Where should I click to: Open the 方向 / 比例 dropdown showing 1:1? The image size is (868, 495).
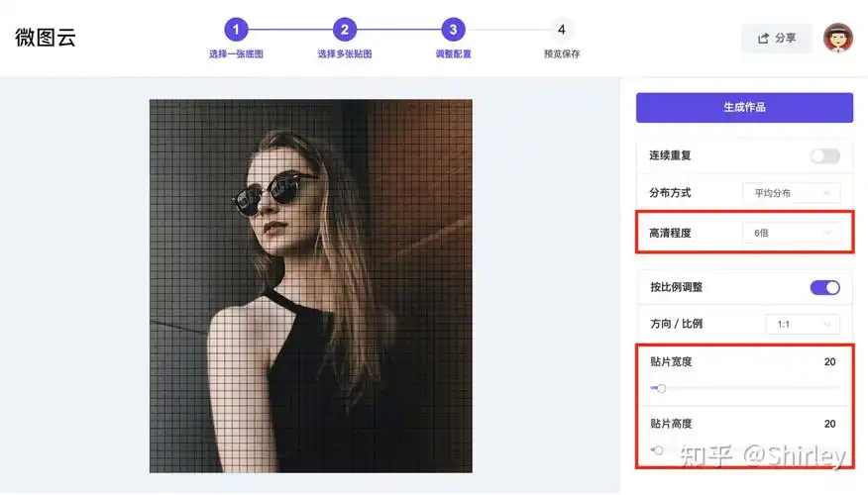(x=803, y=324)
